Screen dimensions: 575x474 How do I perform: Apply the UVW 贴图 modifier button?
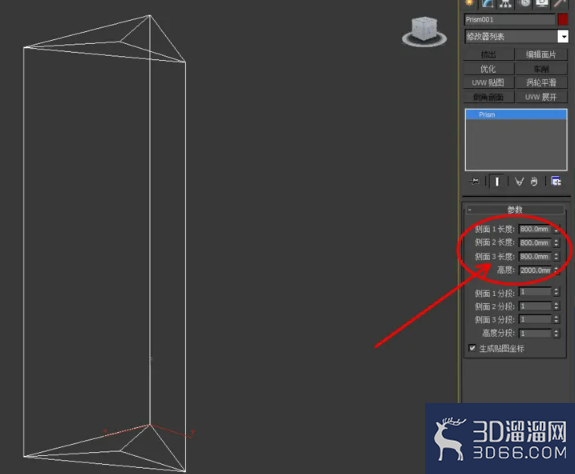tap(488, 83)
